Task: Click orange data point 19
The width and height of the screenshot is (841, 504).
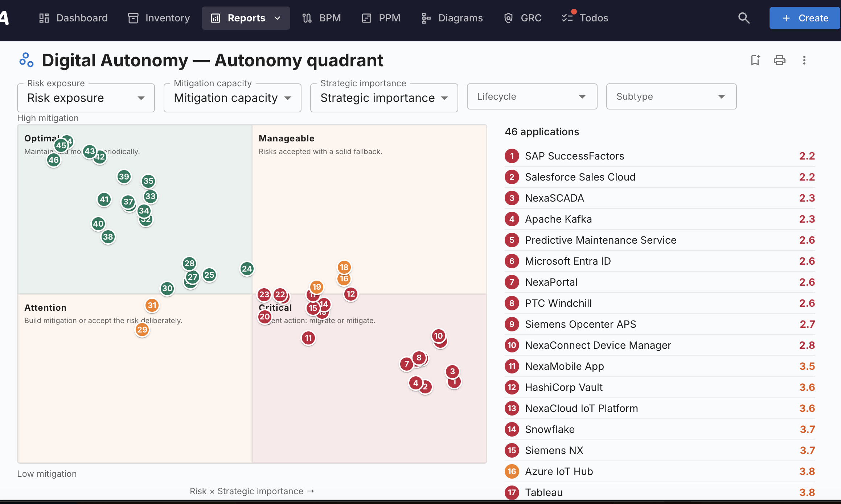Action: (x=317, y=287)
